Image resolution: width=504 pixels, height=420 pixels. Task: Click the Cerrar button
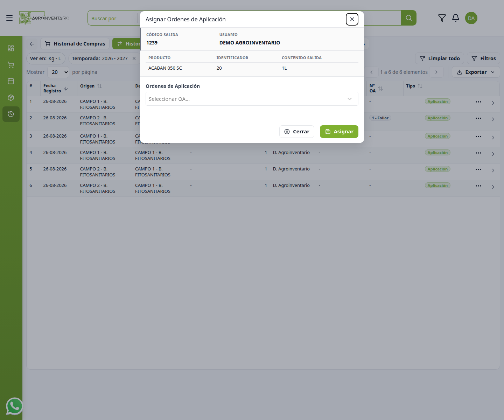click(297, 132)
